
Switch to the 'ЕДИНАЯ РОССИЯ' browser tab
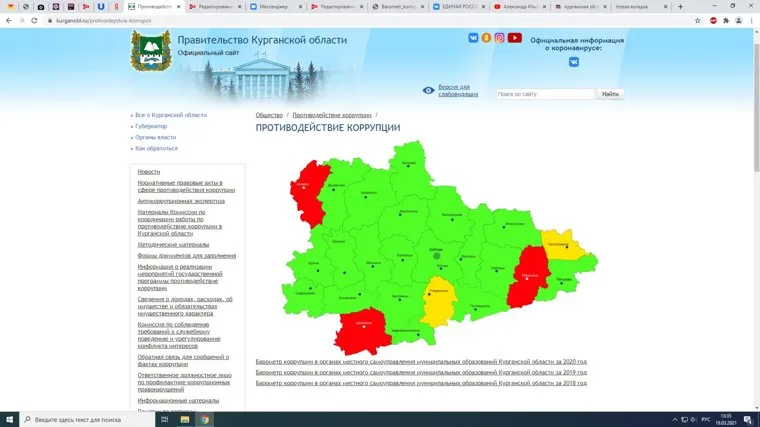[461, 6]
